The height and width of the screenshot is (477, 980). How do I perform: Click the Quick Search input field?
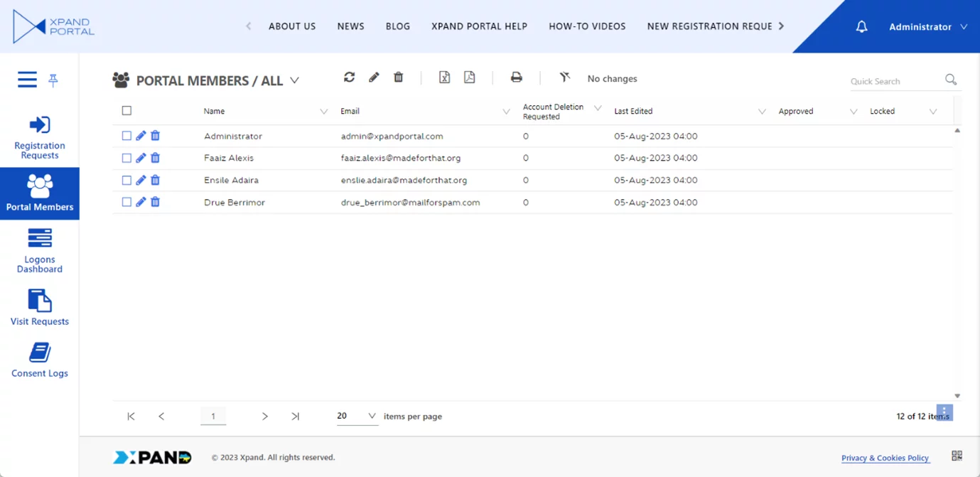point(894,81)
